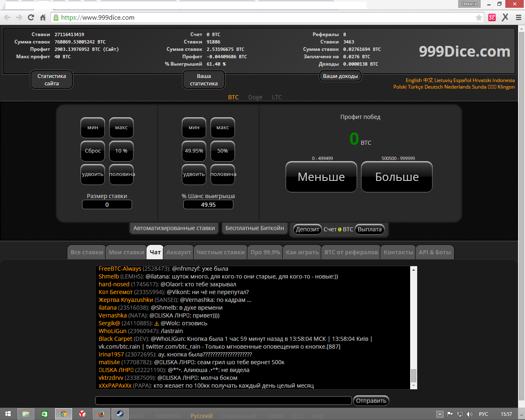Switch site language to Polski

[x=400, y=87]
